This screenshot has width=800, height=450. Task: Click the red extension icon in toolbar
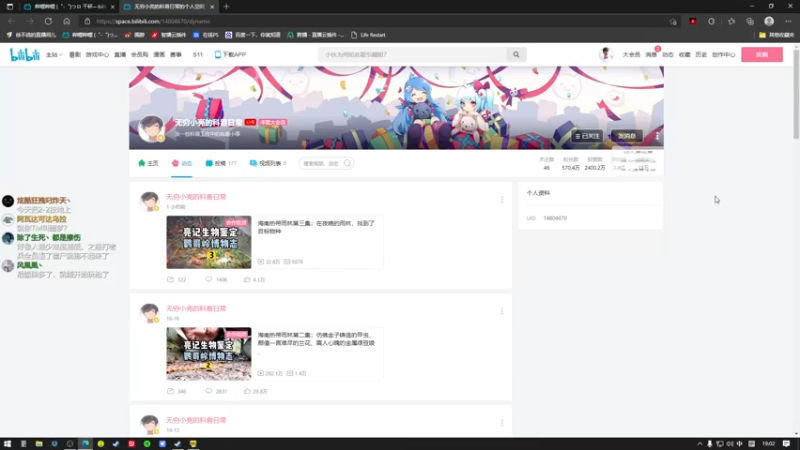(x=693, y=21)
